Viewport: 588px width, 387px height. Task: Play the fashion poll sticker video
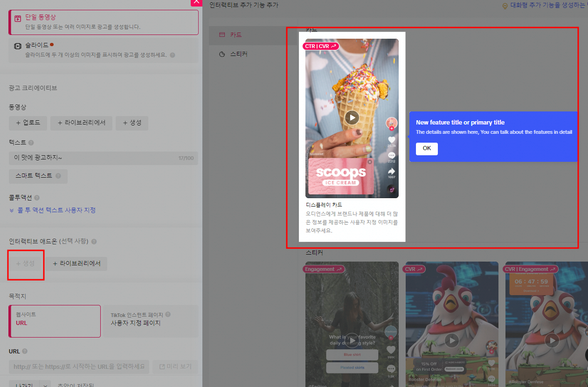pyautogui.click(x=352, y=340)
